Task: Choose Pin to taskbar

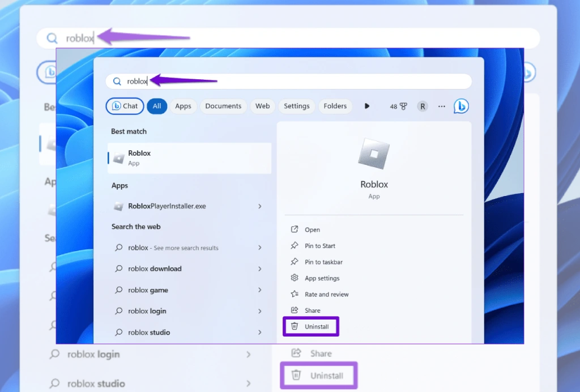Action: [x=323, y=262]
